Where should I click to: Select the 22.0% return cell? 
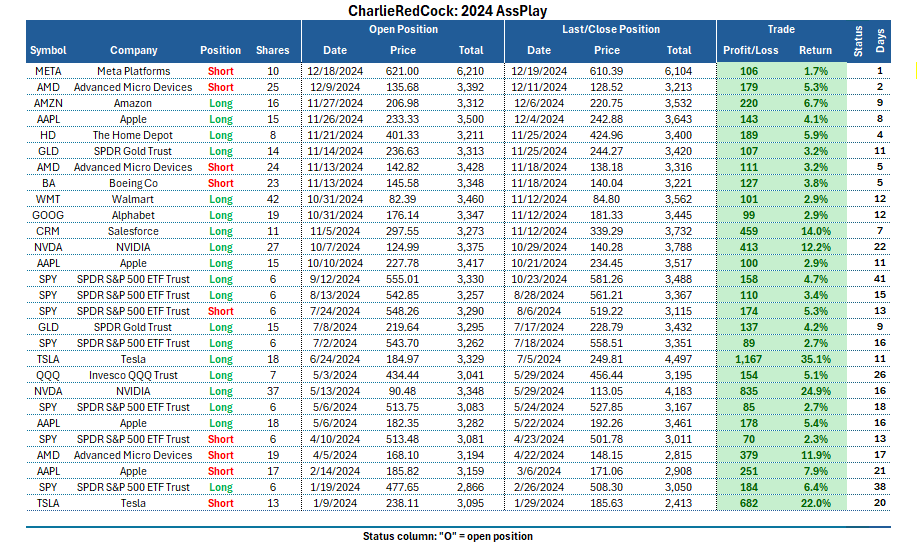coord(815,503)
